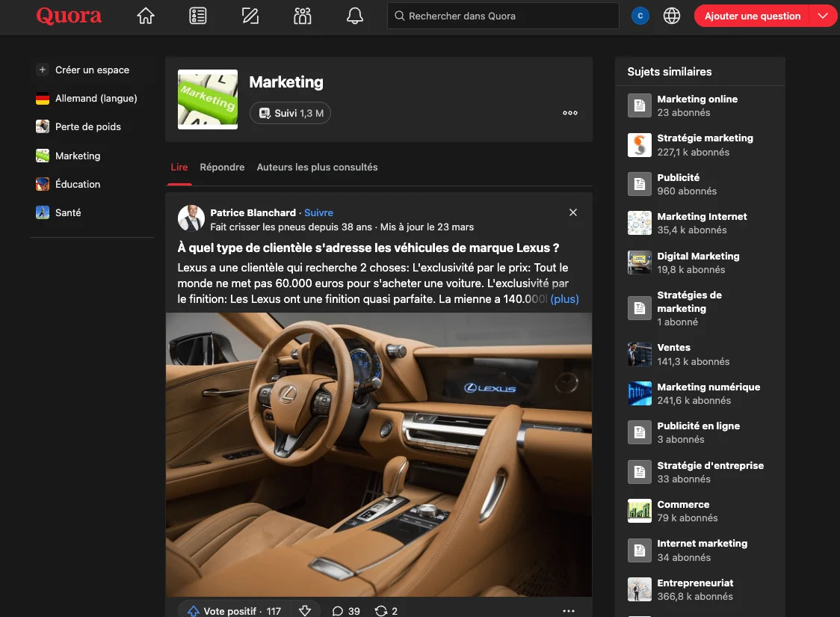Open the blue profile avatar menu
The width and height of the screenshot is (840, 617).
point(640,16)
